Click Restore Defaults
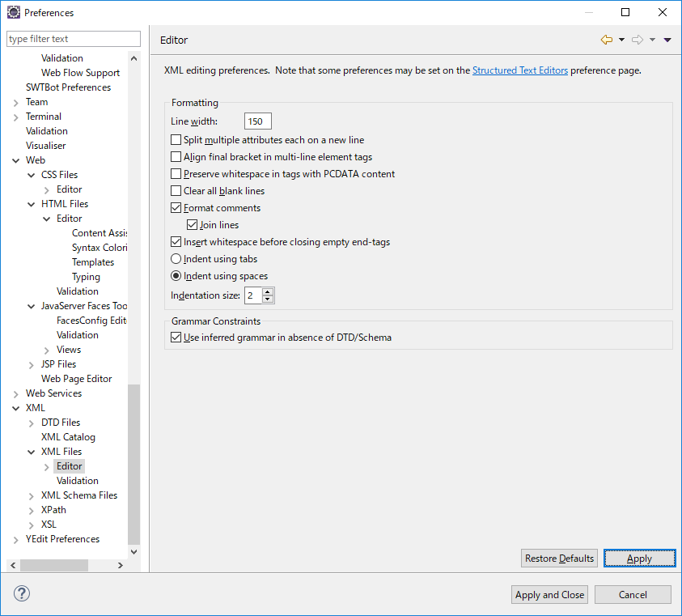The height and width of the screenshot is (616, 682). tap(559, 558)
